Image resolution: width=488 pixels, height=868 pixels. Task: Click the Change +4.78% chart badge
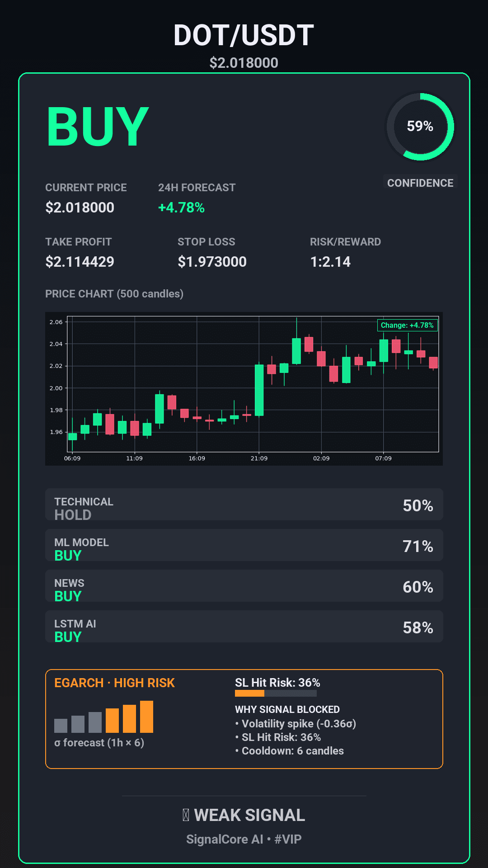(407, 325)
